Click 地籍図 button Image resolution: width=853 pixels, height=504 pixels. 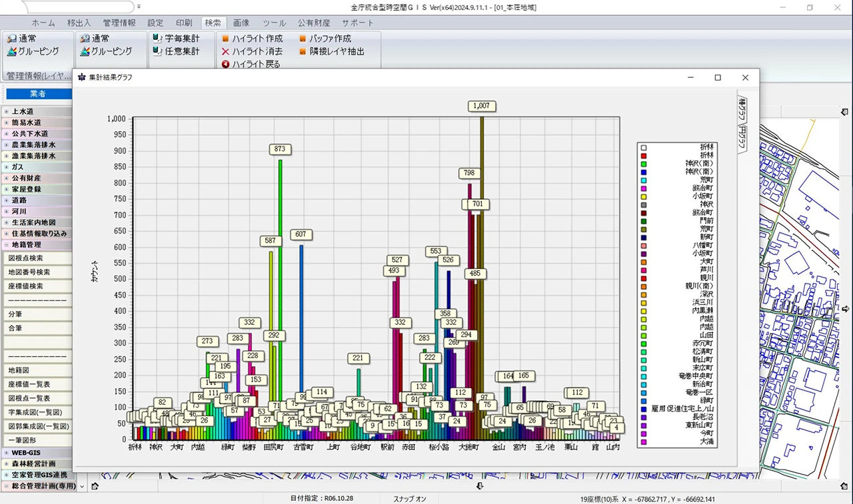coord(38,370)
